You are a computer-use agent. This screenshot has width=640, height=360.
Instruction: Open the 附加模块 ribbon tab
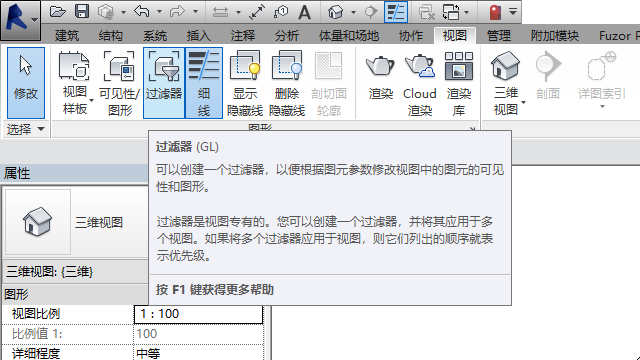[555, 36]
